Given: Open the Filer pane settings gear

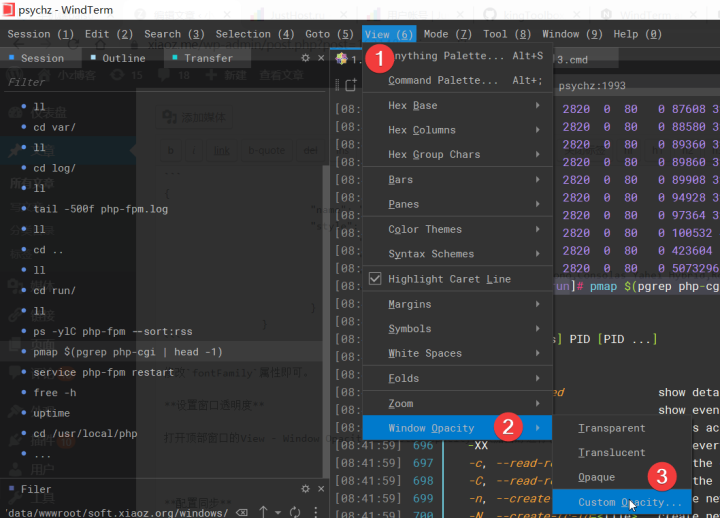Looking at the screenshot, I should coord(305,489).
